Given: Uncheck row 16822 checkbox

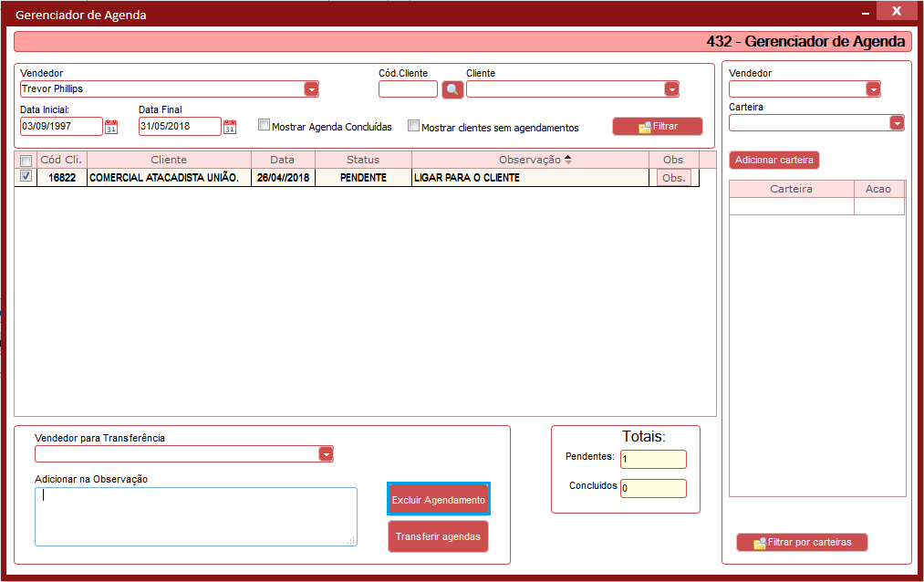Looking at the screenshot, I should point(26,176).
